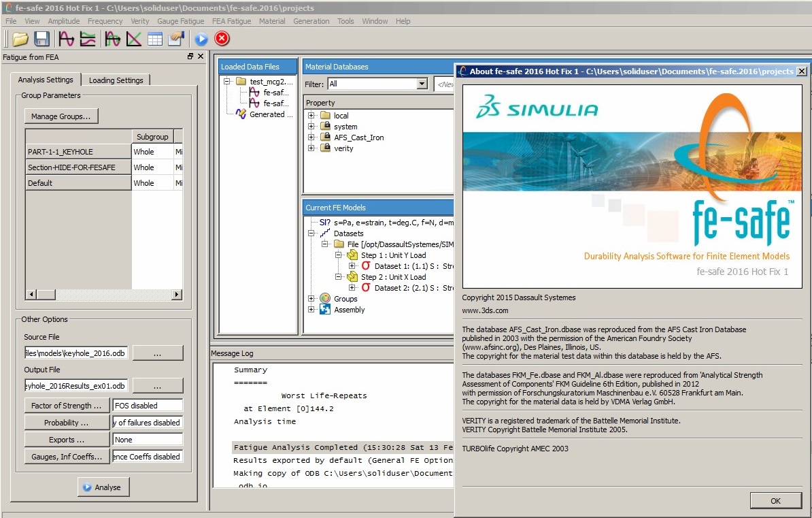Click the red stop cancel icon
The image size is (812, 518).
coord(222,38)
